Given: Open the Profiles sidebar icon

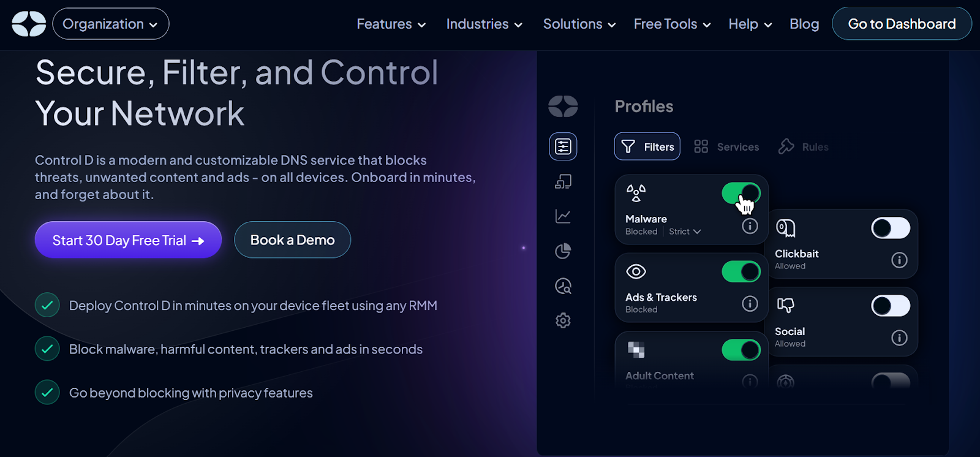Looking at the screenshot, I should pyautogui.click(x=563, y=146).
